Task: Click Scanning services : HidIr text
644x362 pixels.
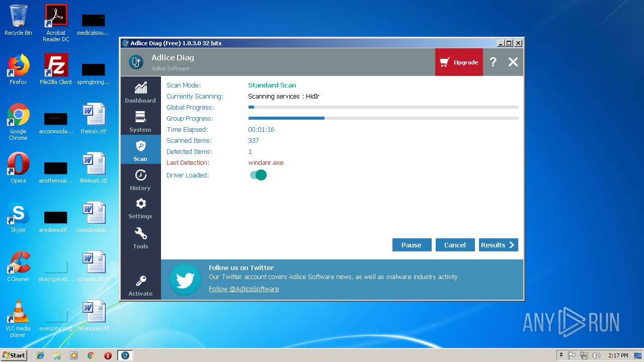Action: [x=284, y=97]
